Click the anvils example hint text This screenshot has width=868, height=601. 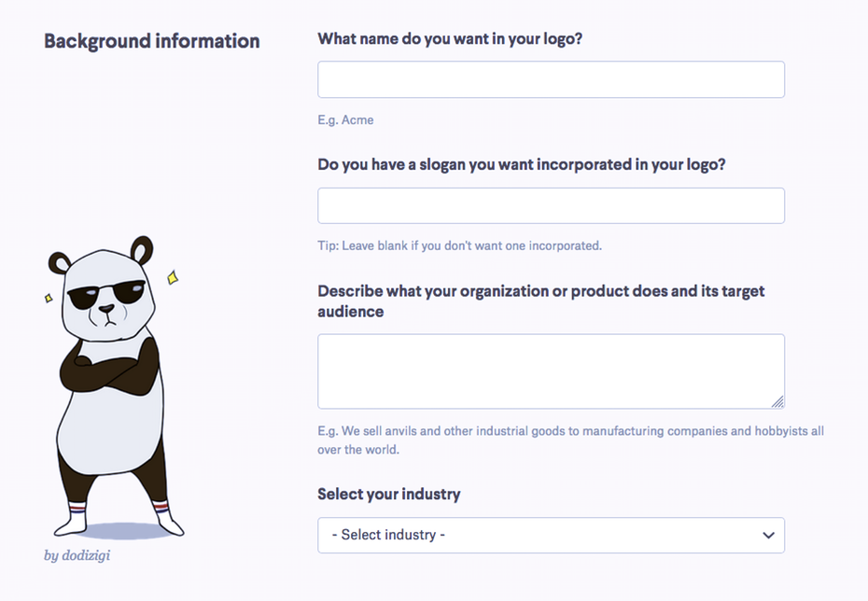tap(570, 440)
